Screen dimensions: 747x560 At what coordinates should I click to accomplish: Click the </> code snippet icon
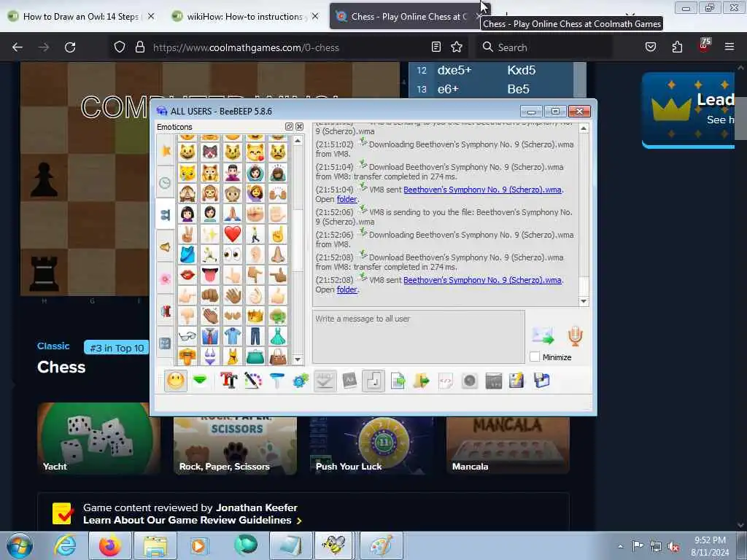[446, 381]
